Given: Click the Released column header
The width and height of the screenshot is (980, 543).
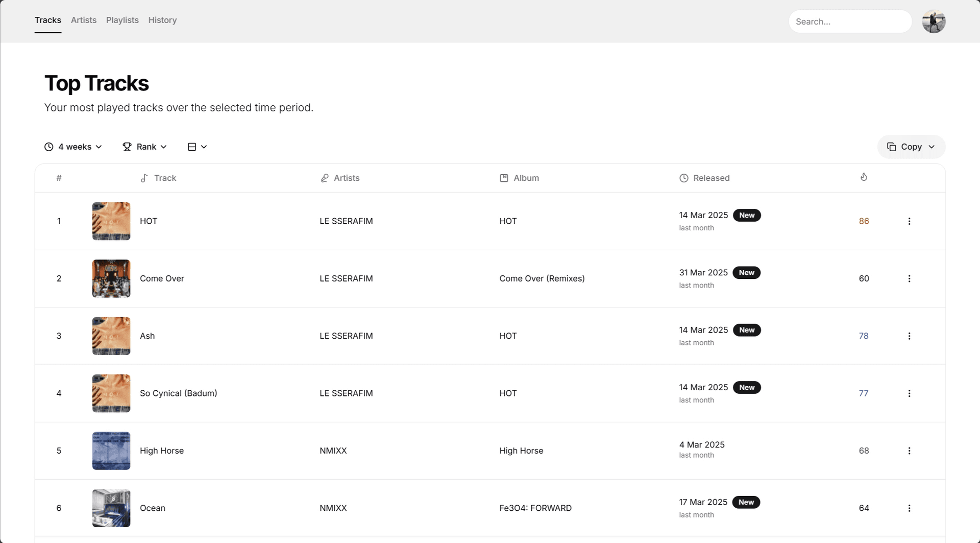Looking at the screenshot, I should click(x=704, y=178).
